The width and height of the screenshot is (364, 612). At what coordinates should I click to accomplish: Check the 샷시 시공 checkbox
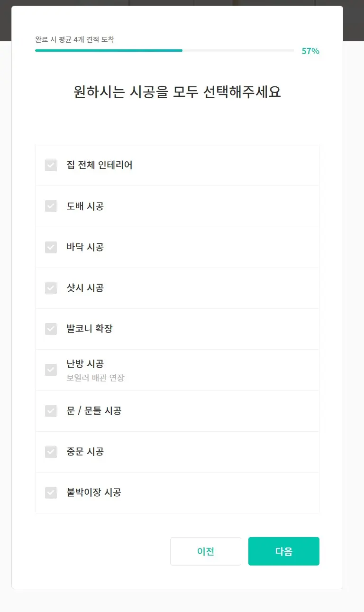tap(51, 287)
